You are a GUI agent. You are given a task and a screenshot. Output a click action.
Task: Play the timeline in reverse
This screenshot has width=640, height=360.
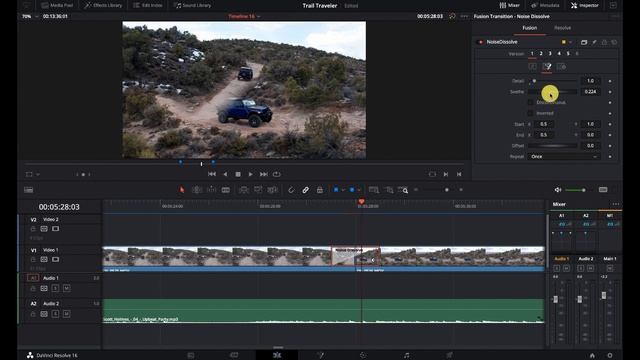tap(225, 174)
